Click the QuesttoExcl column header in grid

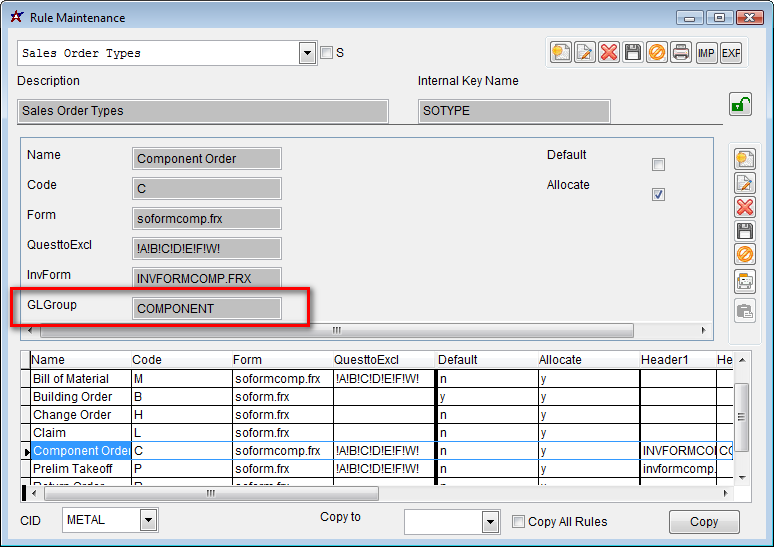[x=366, y=360]
